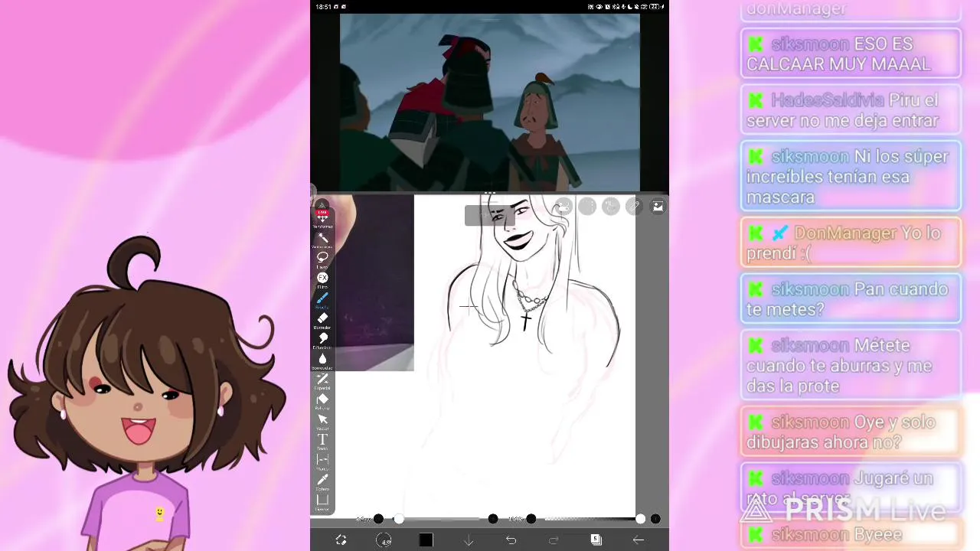
Task: Collapse the tool sidebar with top arrow
Action: coord(322,204)
